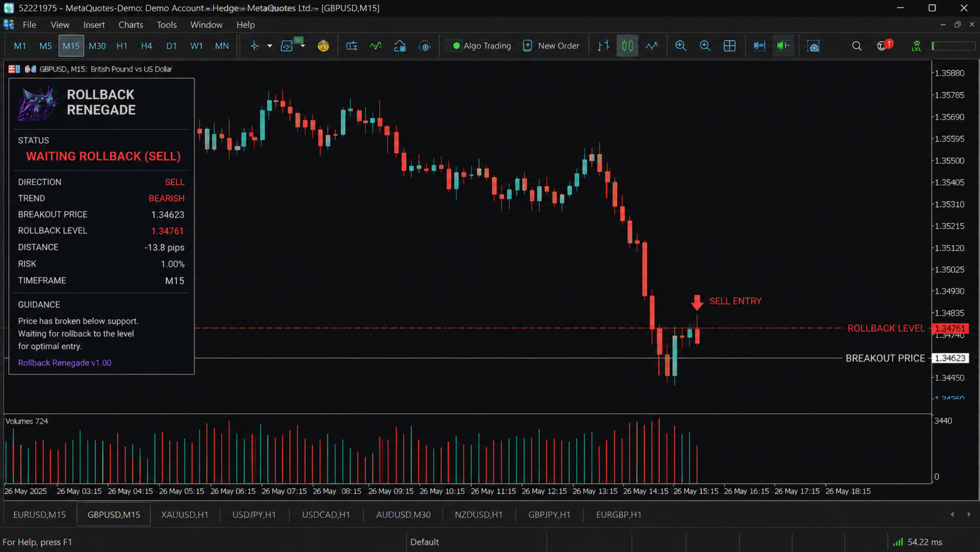Image resolution: width=980 pixels, height=552 pixels.
Task: Click the New Order button
Action: click(550, 46)
